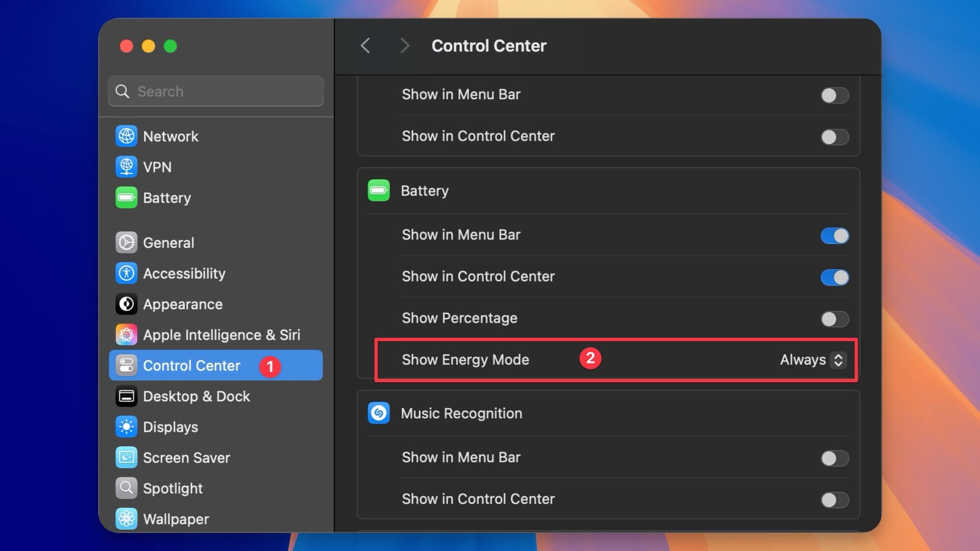Close the System Settings window
The width and height of the screenshot is (980, 551).
pos(127,46)
